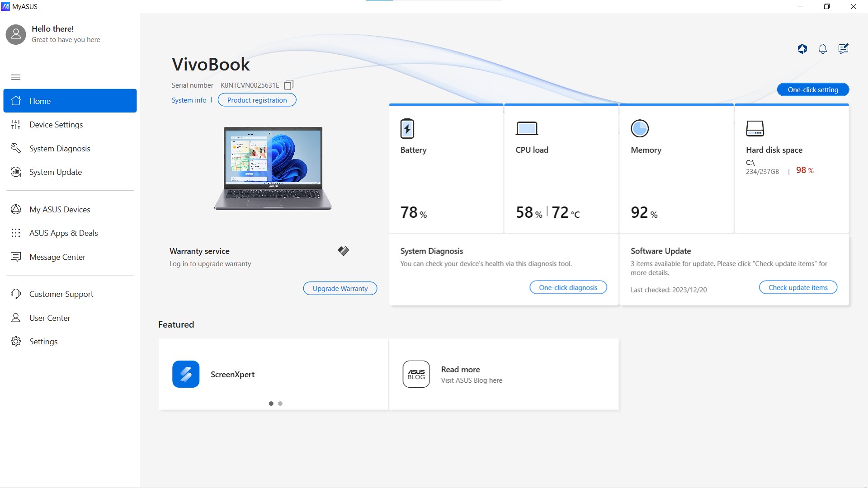Select the ScreenXpert app icon

(185, 374)
